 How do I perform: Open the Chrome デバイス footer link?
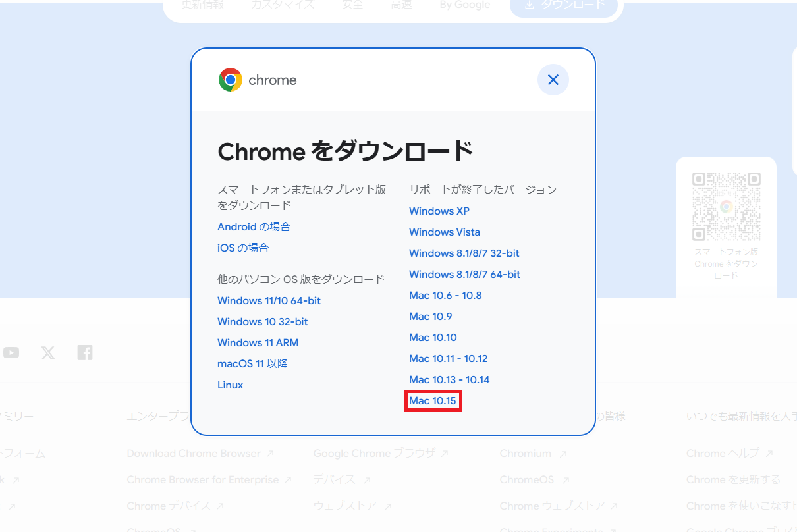coord(175,506)
